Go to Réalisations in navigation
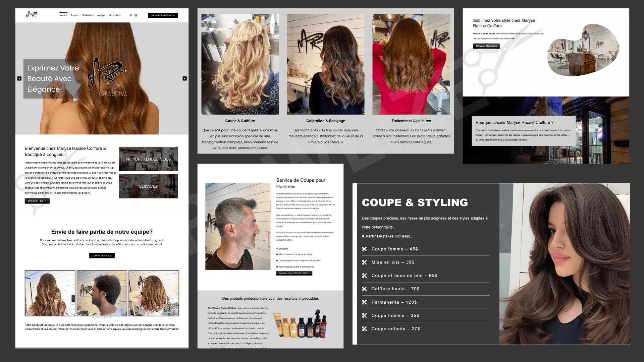 coord(88,15)
